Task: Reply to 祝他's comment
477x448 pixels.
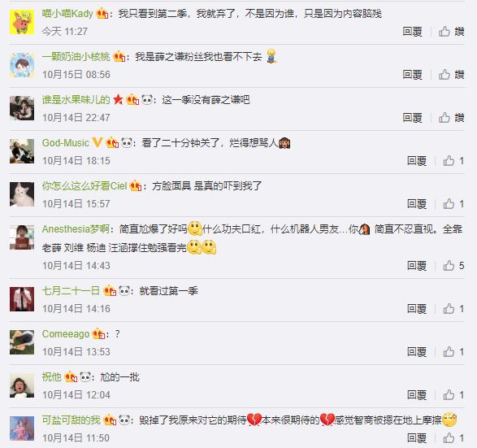Action: [x=417, y=395]
